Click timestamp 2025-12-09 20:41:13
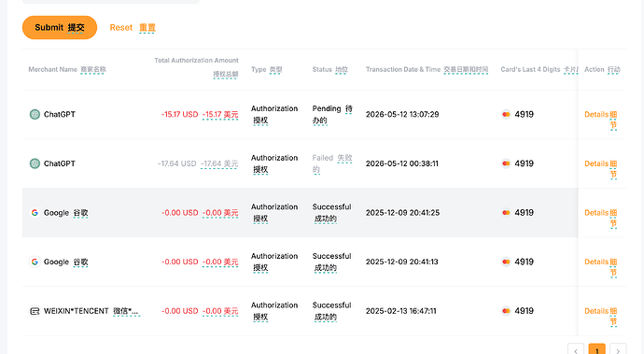644x354 pixels. [x=402, y=262]
